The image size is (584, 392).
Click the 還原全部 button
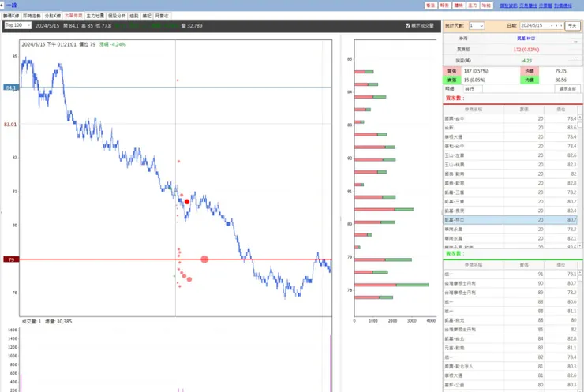[567, 89]
